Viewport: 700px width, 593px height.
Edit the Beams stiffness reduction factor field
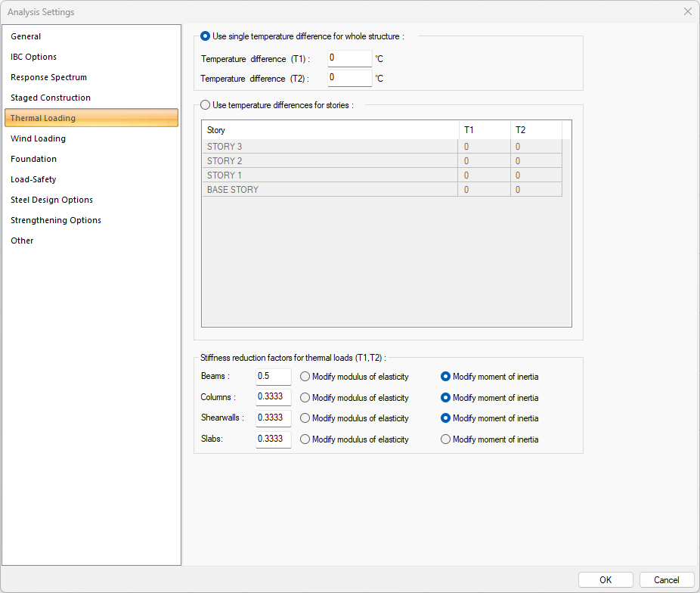(x=273, y=377)
